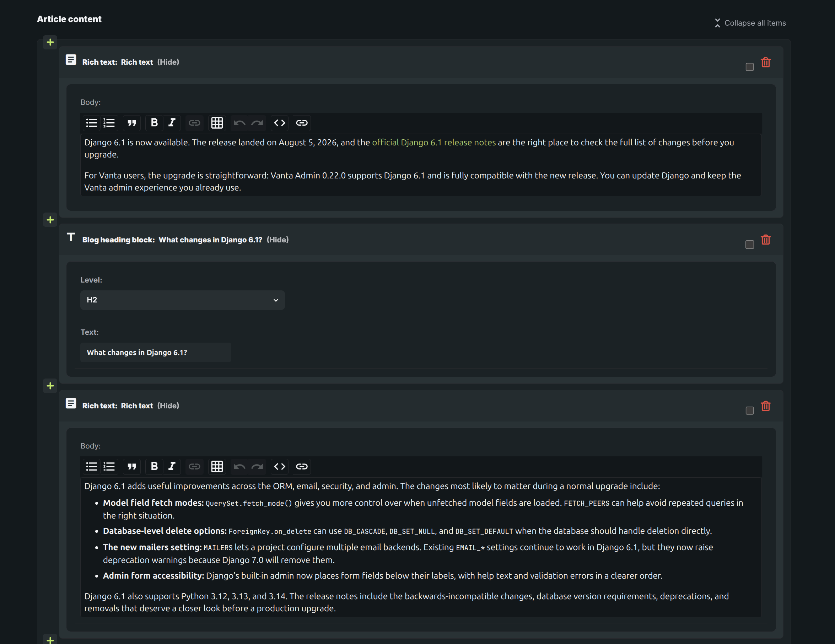Delete the first Rich text block introducing Django 6.1
Viewport: 835px width, 644px height.
click(765, 62)
